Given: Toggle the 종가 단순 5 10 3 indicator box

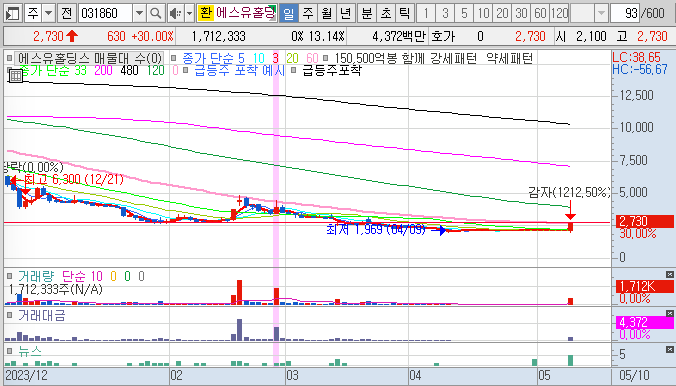Looking at the screenshot, I should [174, 57].
